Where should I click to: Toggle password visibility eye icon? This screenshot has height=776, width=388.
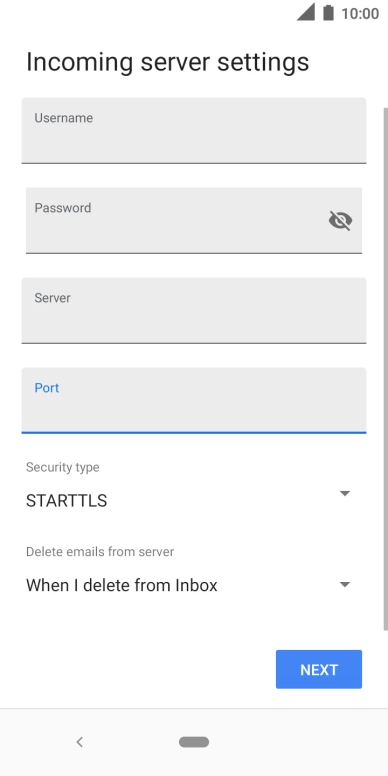(340, 220)
